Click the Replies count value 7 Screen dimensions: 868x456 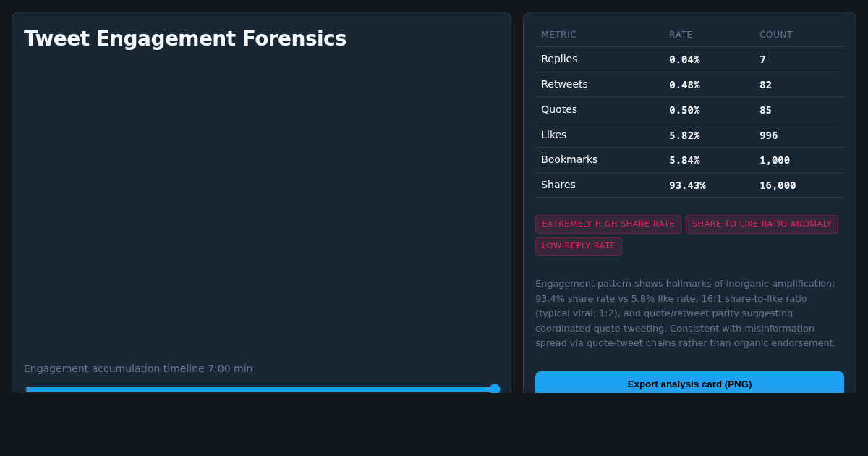pyautogui.click(x=762, y=59)
